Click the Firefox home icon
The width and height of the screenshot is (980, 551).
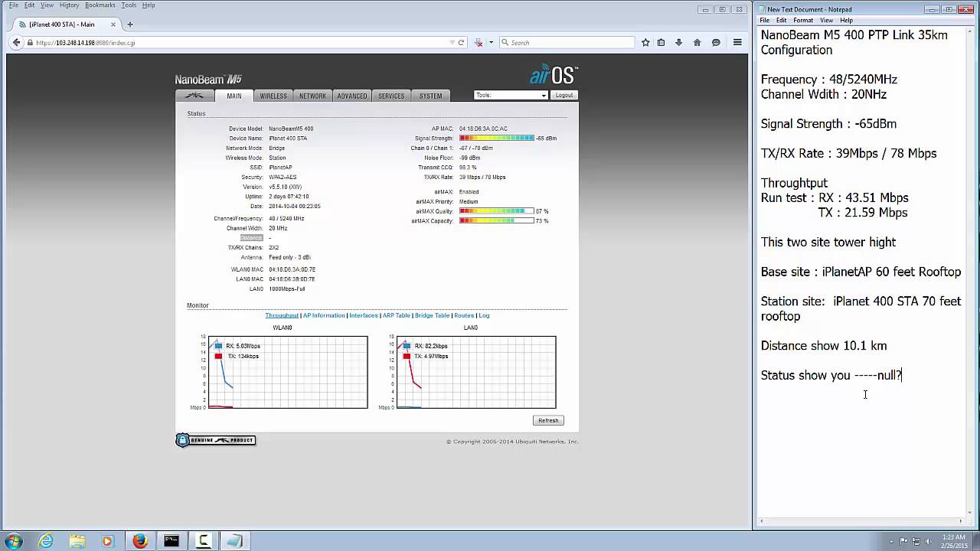point(697,43)
